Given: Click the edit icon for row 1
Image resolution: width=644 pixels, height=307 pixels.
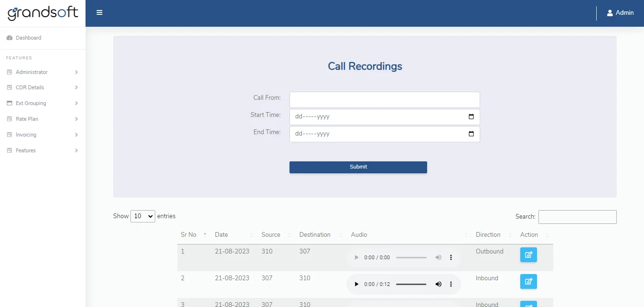Looking at the screenshot, I should [x=528, y=255].
